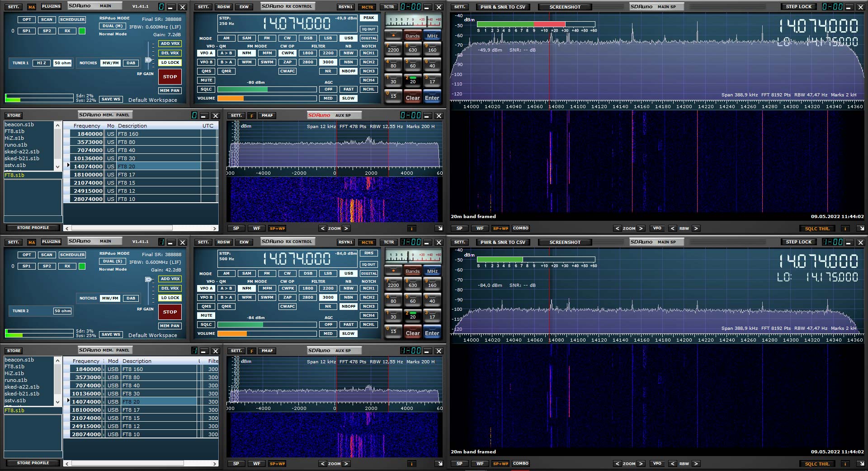The width and height of the screenshot is (868, 471).
Task: Click SCREENSHOT in instance 0 MAIN SP
Action: pyautogui.click(x=565, y=7)
